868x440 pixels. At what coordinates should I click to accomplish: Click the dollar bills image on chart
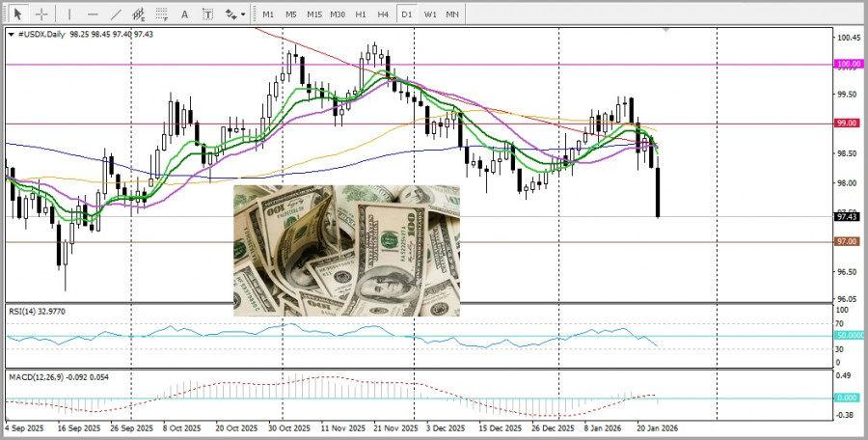[346, 251]
